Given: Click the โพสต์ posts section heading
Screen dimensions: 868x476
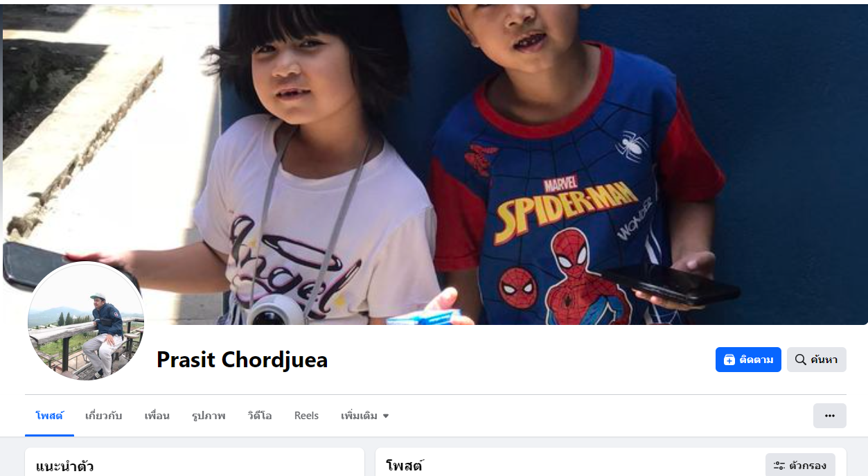Looking at the screenshot, I should pos(405,466).
